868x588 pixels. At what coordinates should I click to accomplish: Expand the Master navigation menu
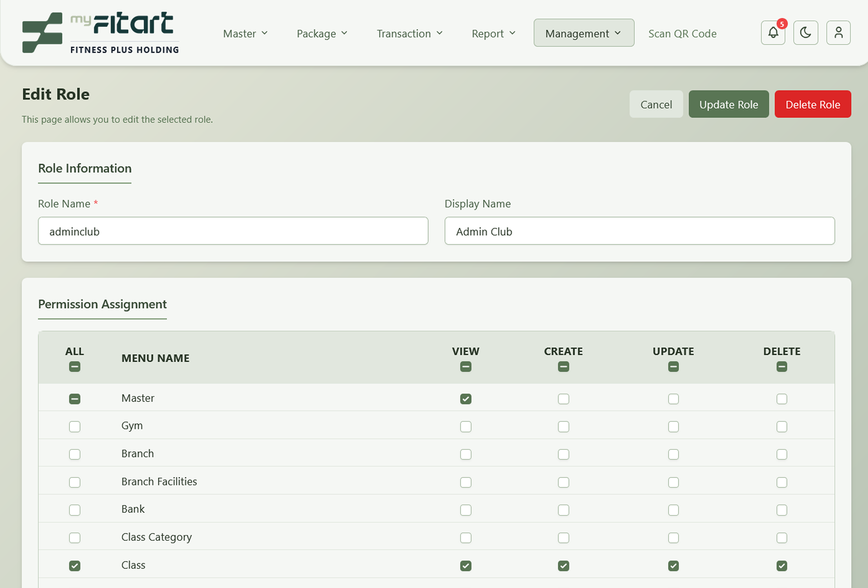[245, 33]
